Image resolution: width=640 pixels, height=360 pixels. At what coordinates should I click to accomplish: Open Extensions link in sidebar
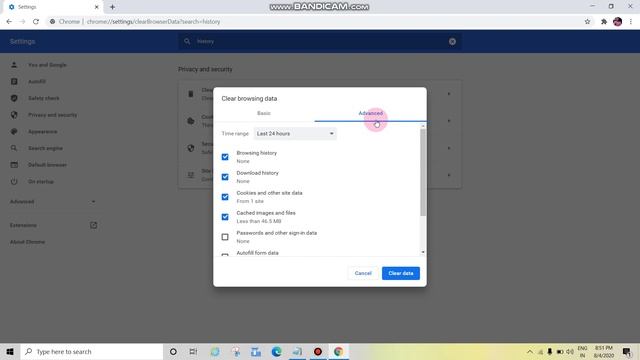point(23,225)
